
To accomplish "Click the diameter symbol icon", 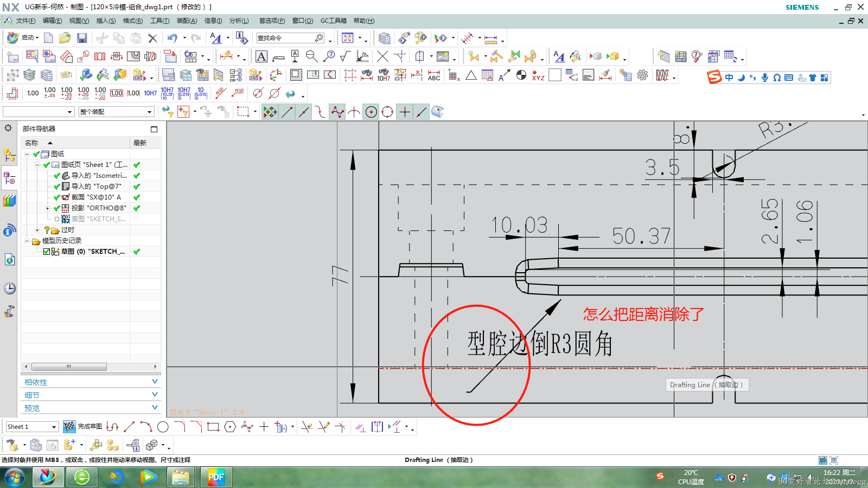I will (x=258, y=93).
